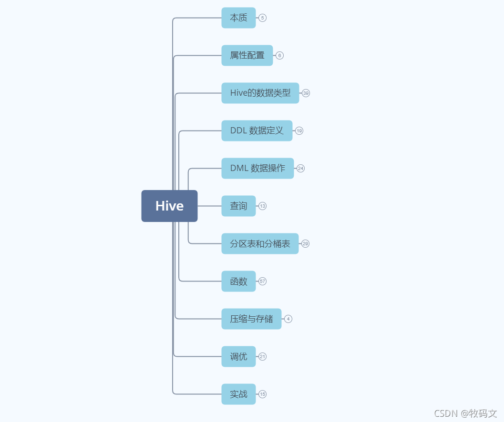This screenshot has height=422, width=504.
Task: Expand the 57 children of 函数
Action: (263, 281)
